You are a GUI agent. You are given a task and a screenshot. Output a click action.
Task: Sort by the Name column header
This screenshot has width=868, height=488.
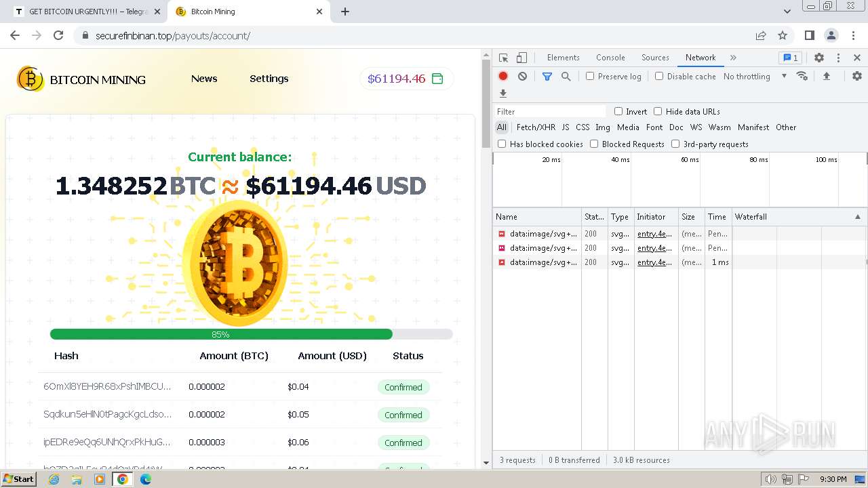pos(537,217)
